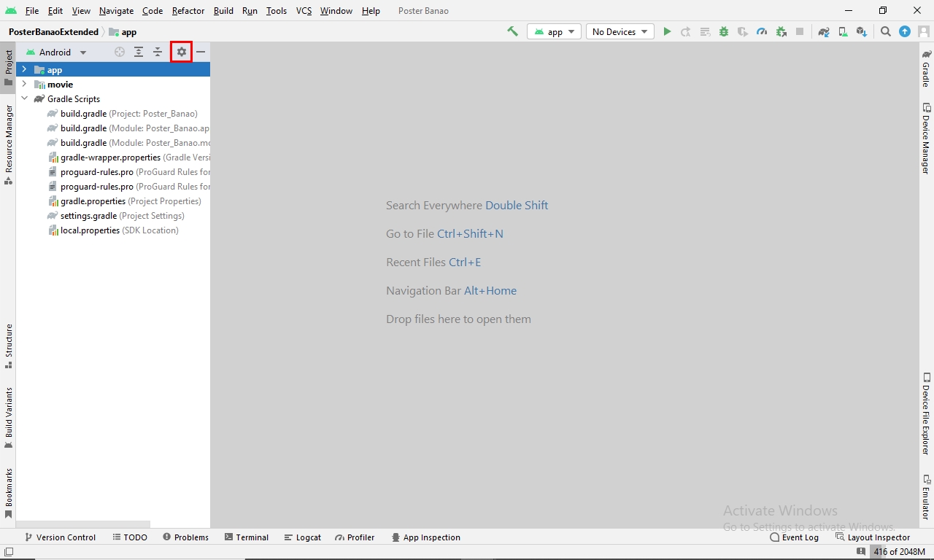This screenshot has width=934, height=560.
Task: Open project panel gear options
Action: click(x=182, y=52)
